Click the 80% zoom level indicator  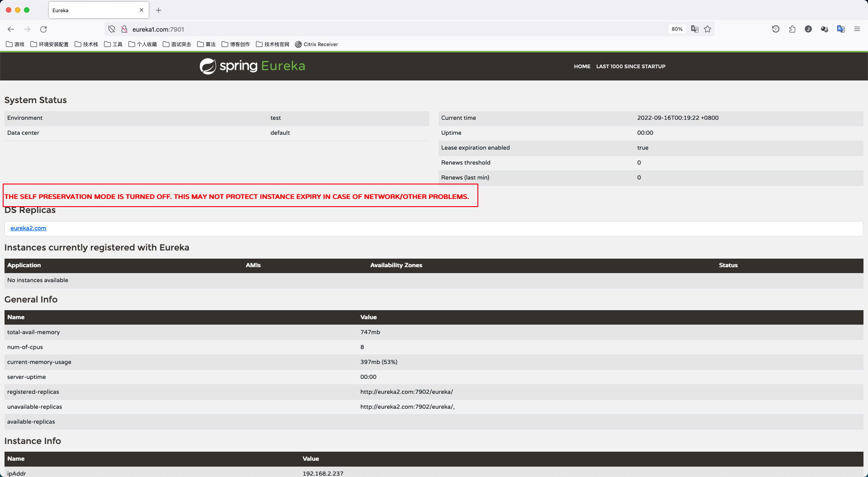click(x=677, y=29)
